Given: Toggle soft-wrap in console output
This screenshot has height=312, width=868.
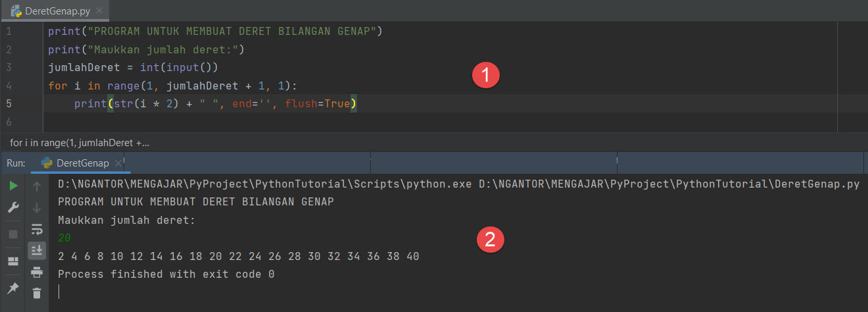Looking at the screenshot, I should (x=37, y=229).
